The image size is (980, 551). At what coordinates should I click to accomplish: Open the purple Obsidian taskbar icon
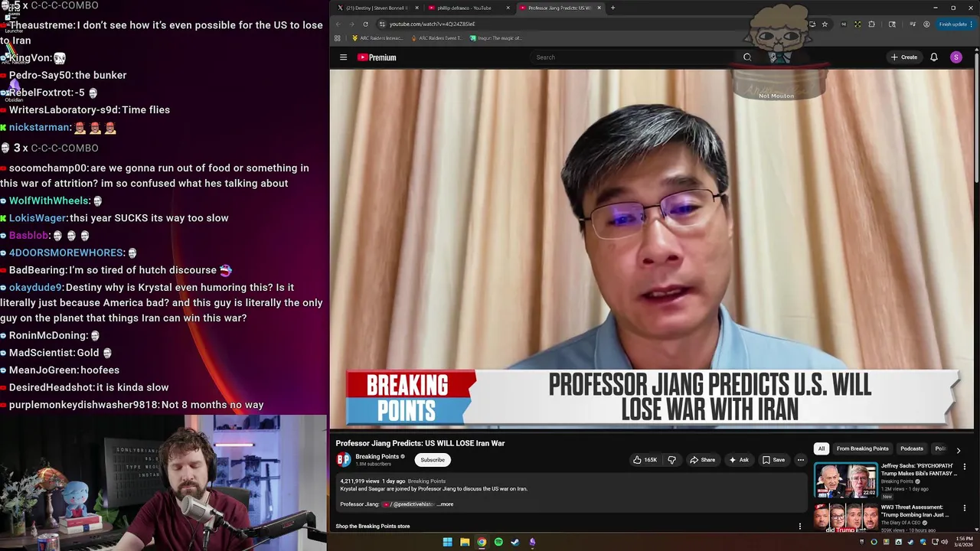(532, 542)
